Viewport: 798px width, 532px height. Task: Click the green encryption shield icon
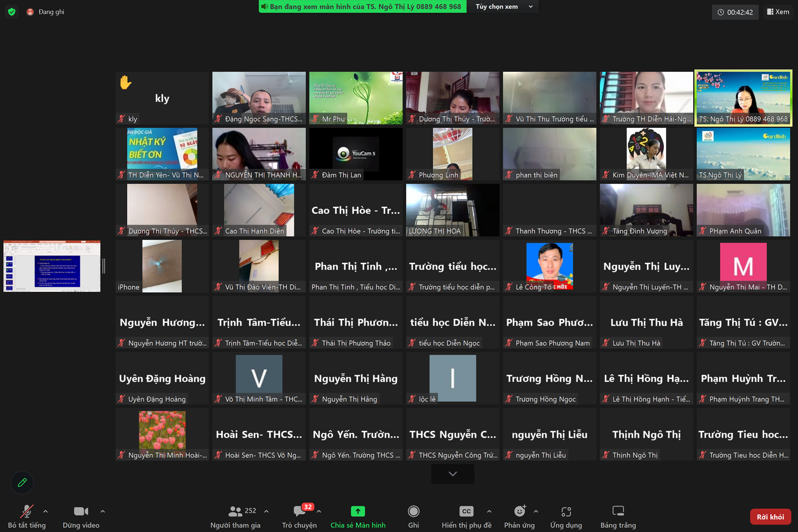(12, 12)
